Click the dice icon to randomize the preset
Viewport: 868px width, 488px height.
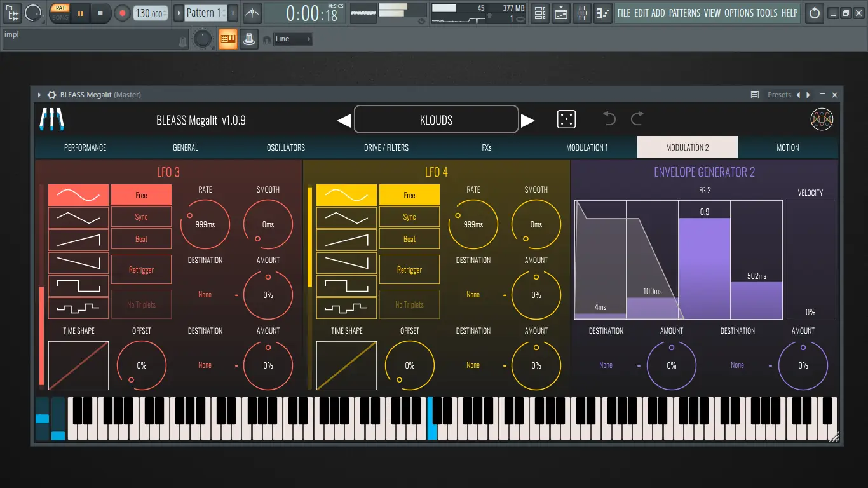pyautogui.click(x=566, y=119)
